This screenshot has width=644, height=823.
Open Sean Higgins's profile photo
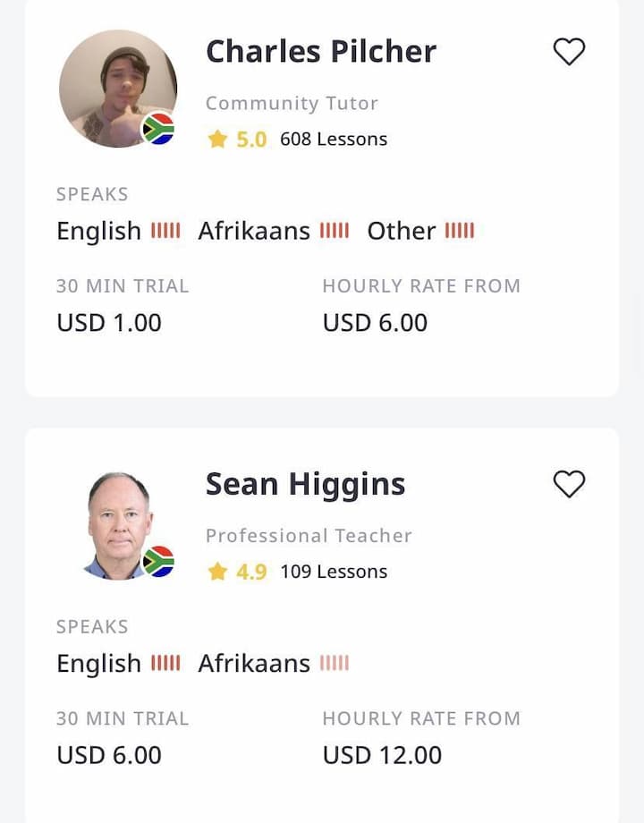118,526
